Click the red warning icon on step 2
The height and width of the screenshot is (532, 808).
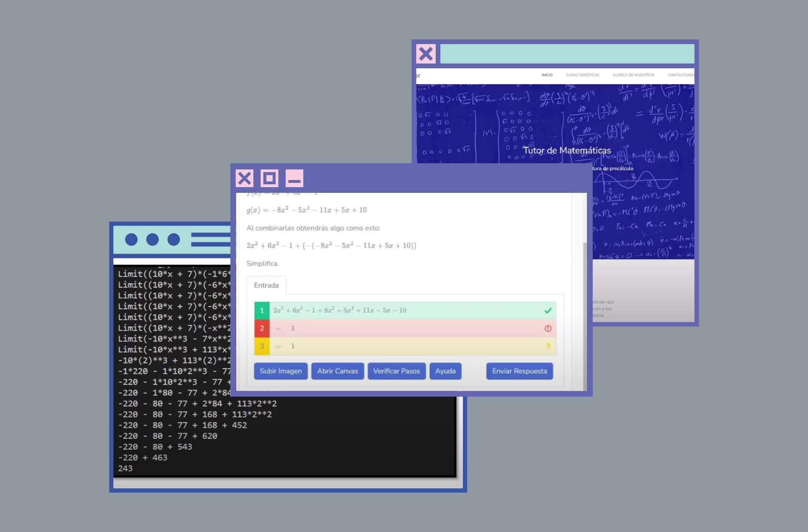[x=548, y=329]
